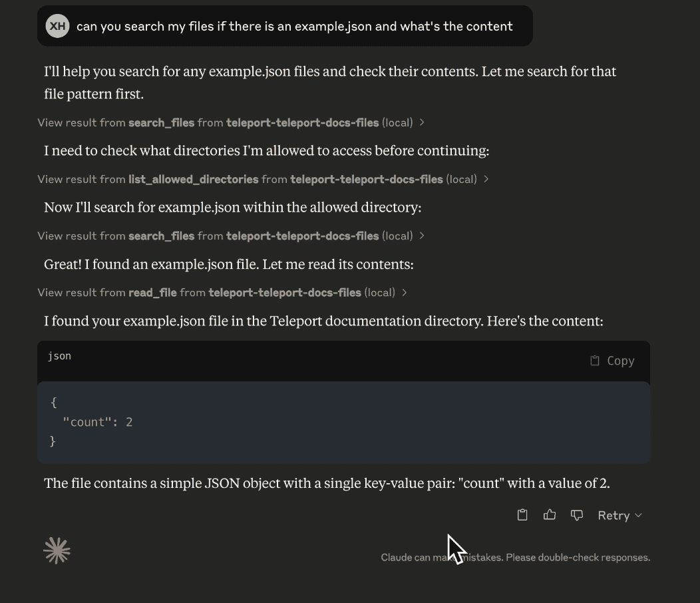Click the clipboard icon inside the Copy button

tap(594, 360)
